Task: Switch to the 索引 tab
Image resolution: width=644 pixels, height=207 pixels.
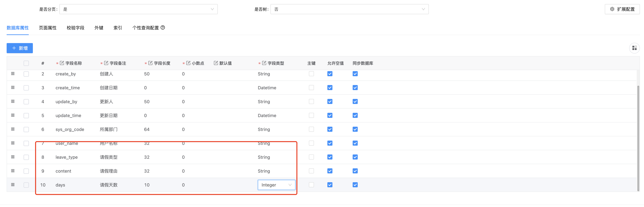Action: point(118,28)
